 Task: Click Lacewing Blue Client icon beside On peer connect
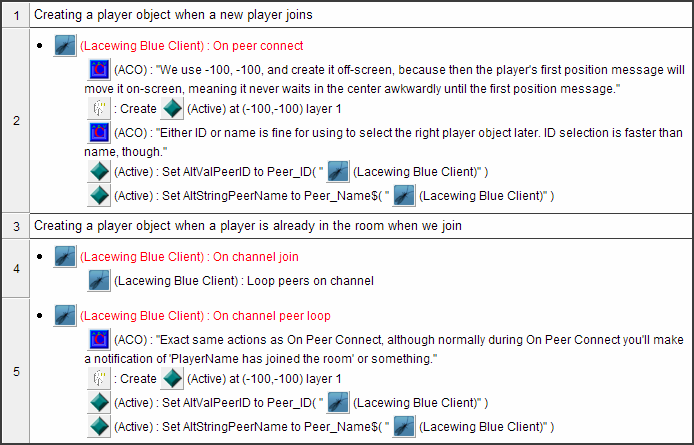click(65, 46)
